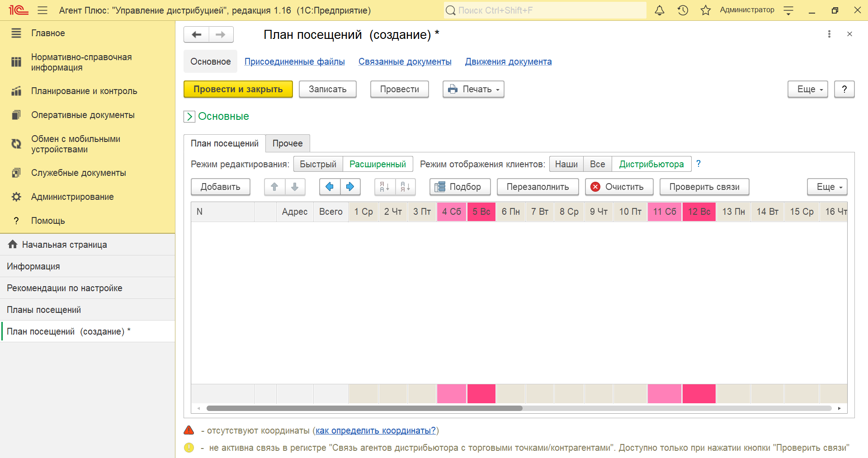Image resolution: width=868 pixels, height=458 pixels.
Task: Click the blue question mark near Дистрибьютора
Action: tap(698, 164)
